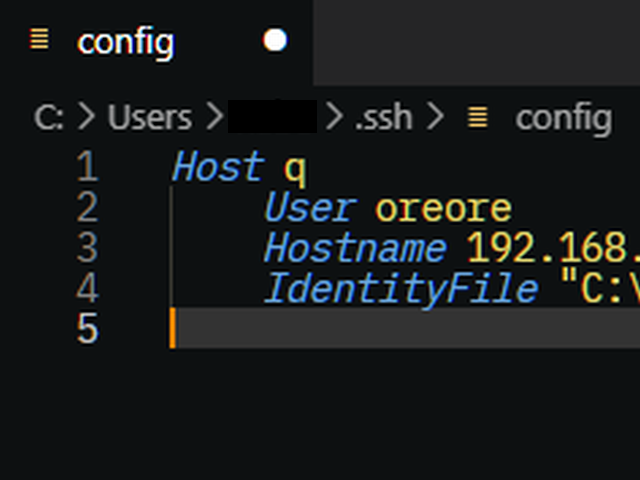Click the username value oreore
The image size is (640, 480).
pos(443,208)
